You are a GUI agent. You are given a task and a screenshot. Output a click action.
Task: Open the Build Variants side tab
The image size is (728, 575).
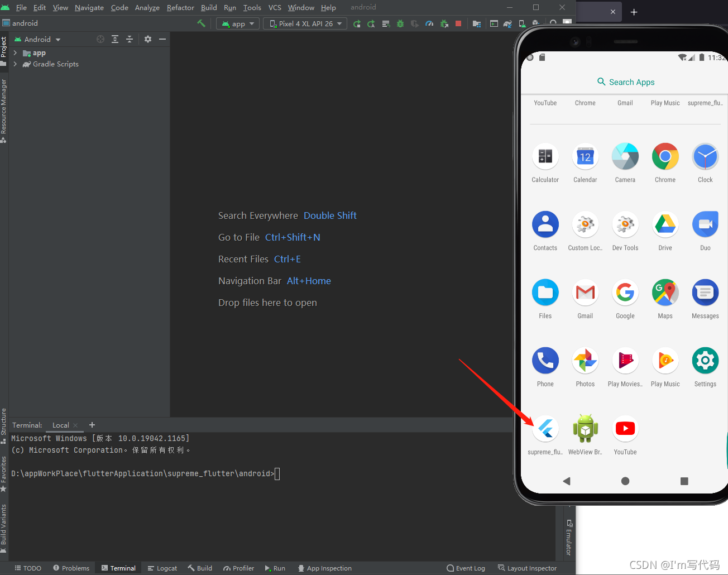point(4,528)
